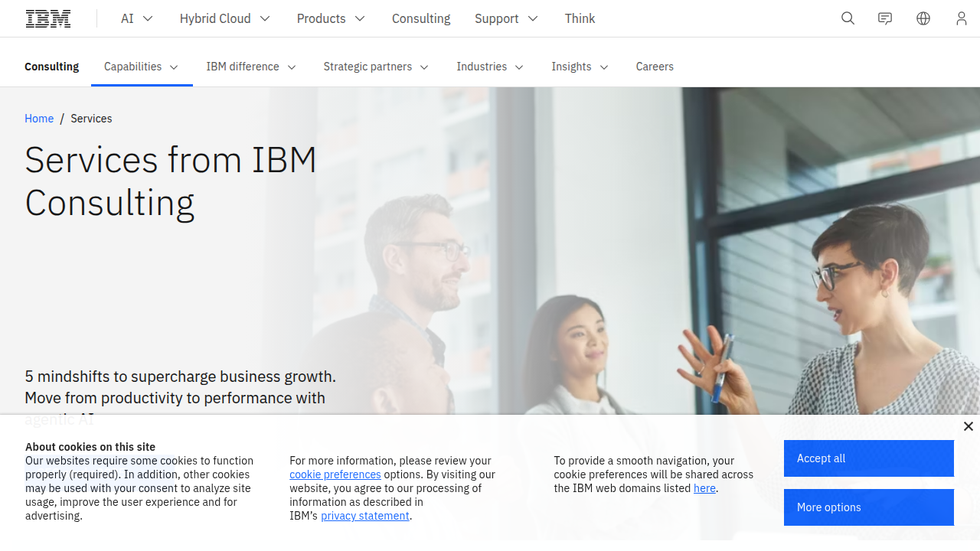Expand the Insights dropdown
This screenshot has width=980, height=551.
(604, 67)
